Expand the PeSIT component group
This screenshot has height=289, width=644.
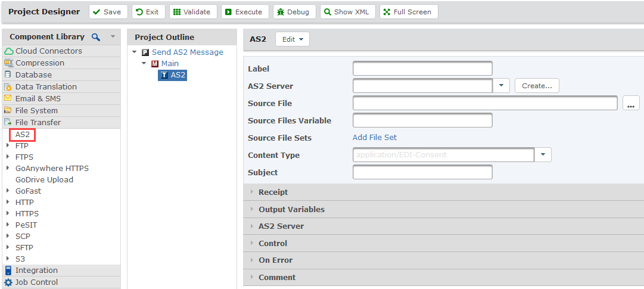pyautogui.click(x=8, y=225)
